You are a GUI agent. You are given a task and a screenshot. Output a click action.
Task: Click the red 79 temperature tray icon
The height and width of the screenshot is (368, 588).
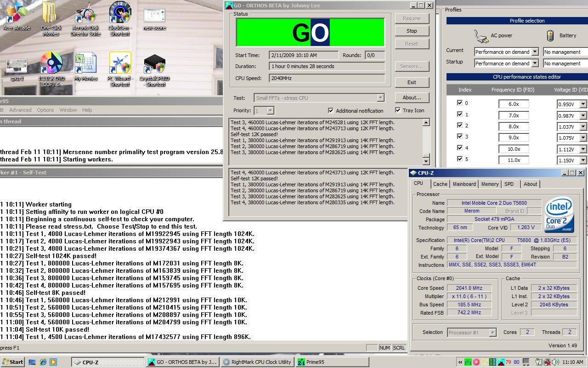(508, 362)
